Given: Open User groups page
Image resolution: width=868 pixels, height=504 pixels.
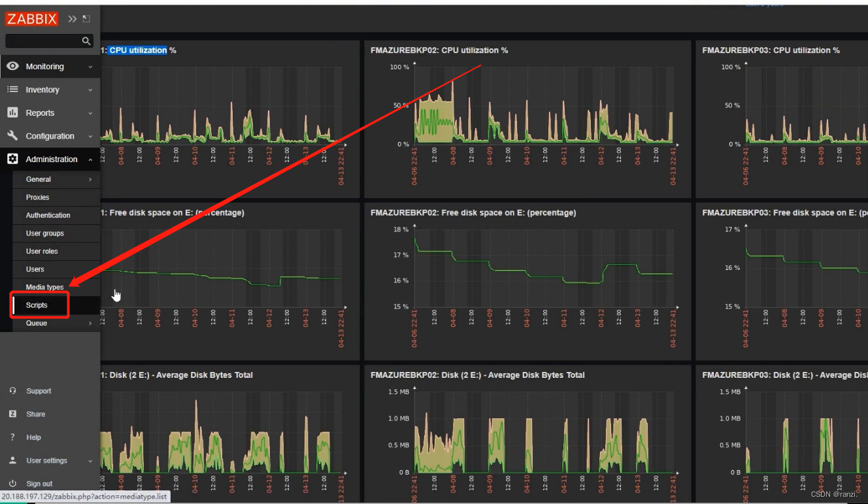Looking at the screenshot, I should pyautogui.click(x=56, y=233).
